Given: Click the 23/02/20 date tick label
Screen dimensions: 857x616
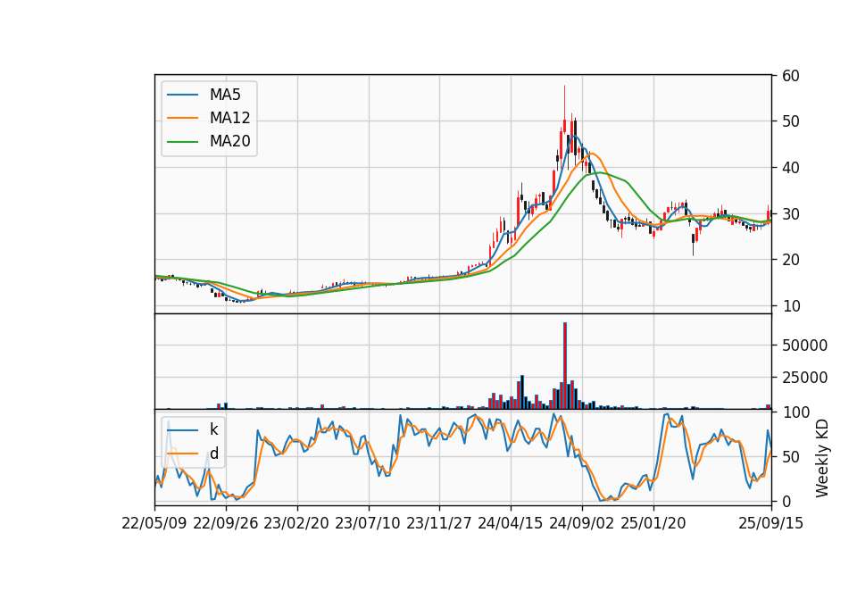Looking at the screenshot, I should 296,523.
